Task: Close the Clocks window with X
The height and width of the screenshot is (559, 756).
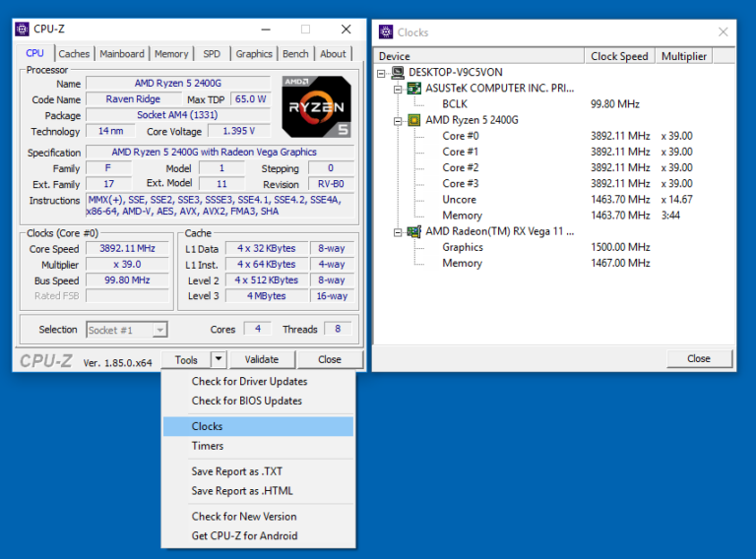Action: coord(723,32)
